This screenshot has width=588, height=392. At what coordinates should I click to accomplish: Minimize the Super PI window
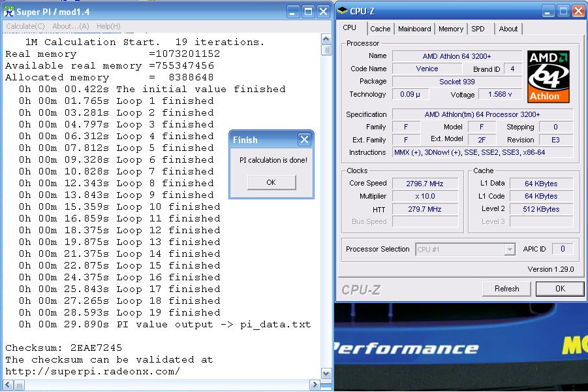(293, 12)
